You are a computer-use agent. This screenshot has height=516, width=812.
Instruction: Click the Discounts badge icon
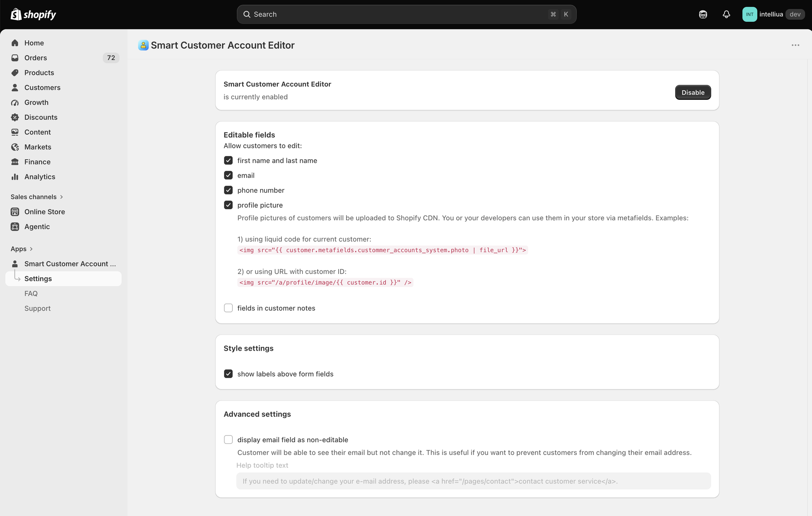15,117
